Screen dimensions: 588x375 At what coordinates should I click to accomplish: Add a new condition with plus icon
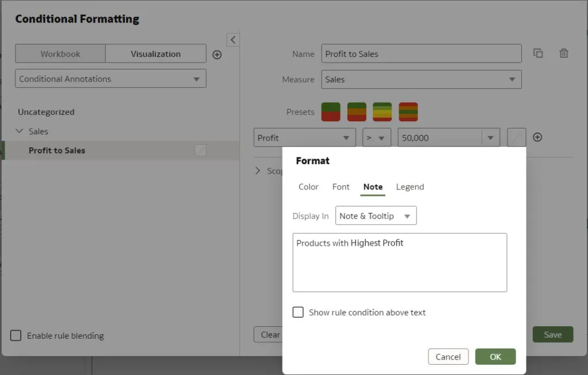537,137
